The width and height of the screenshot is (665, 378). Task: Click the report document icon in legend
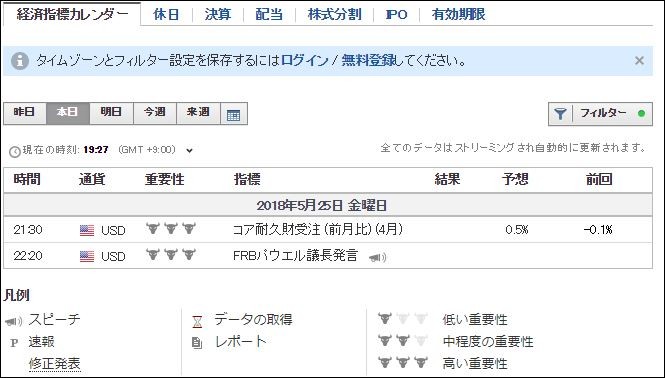[x=197, y=342]
